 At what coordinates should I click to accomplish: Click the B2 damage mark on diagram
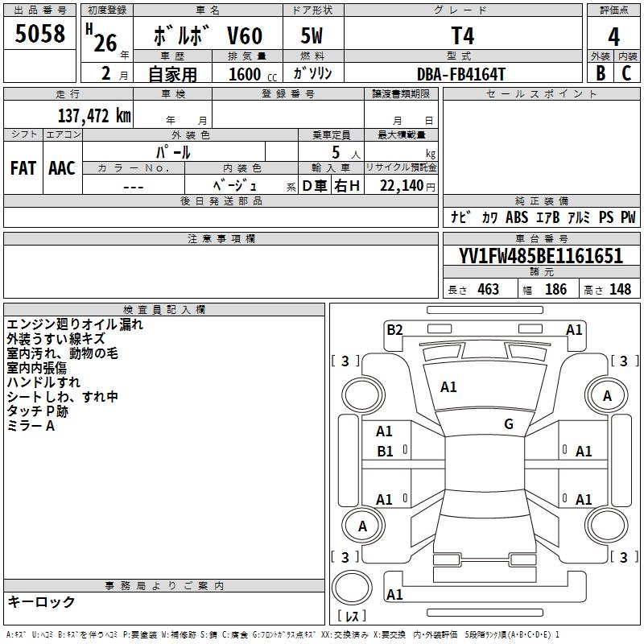coord(394,330)
